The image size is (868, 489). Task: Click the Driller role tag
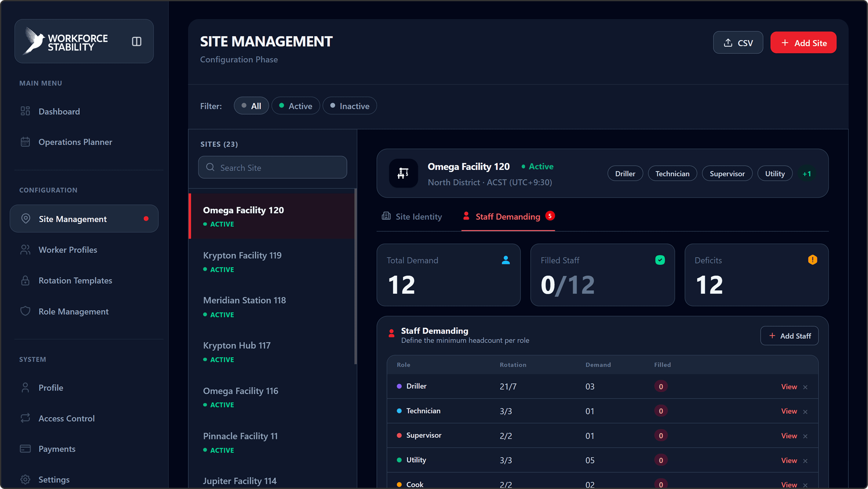pyautogui.click(x=625, y=173)
